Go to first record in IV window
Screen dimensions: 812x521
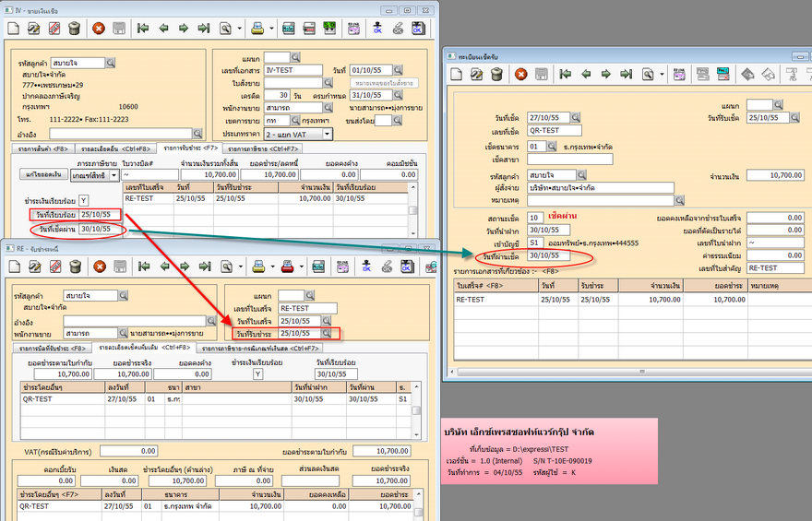143,29
